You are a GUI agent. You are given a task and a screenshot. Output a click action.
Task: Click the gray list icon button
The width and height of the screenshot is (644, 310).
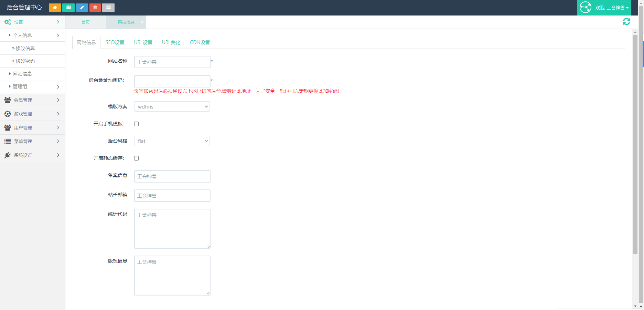pyautogui.click(x=108, y=7)
